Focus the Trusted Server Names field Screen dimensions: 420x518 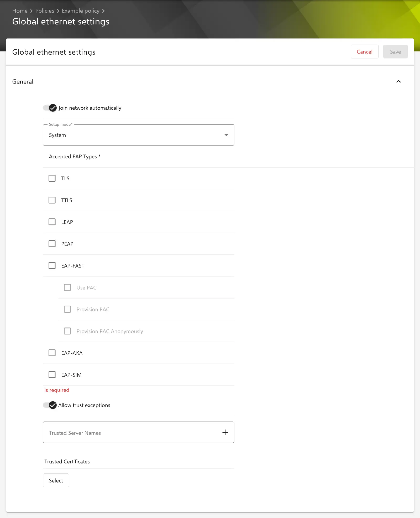[x=138, y=432]
